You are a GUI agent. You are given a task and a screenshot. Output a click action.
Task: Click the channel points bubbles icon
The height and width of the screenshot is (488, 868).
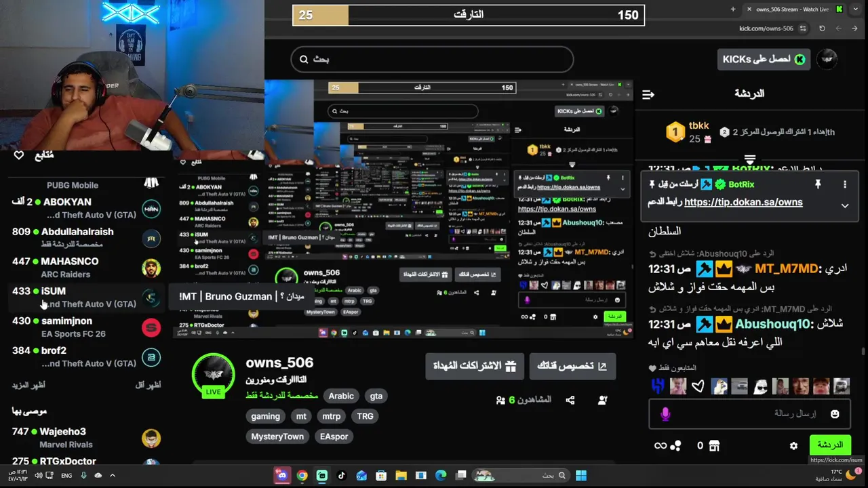[675, 445]
